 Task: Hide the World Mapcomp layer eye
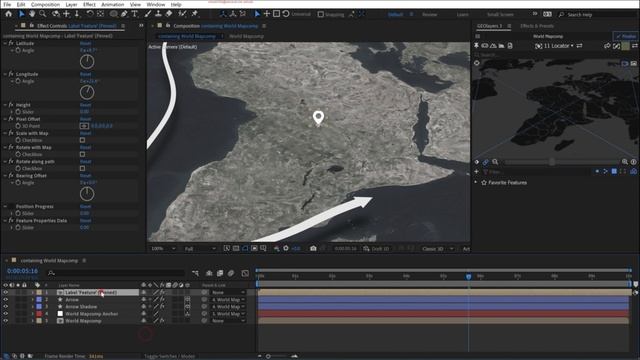coord(5,321)
